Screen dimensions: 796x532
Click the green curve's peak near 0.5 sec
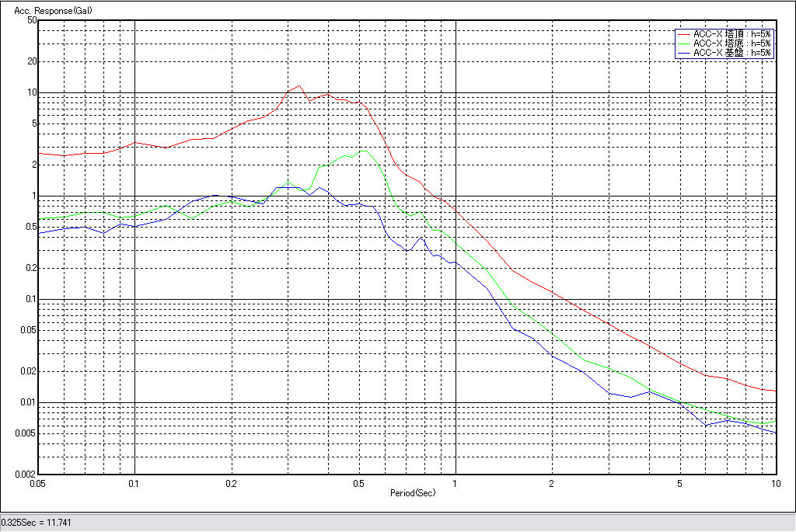pyautogui.click(x=363, y=151)
